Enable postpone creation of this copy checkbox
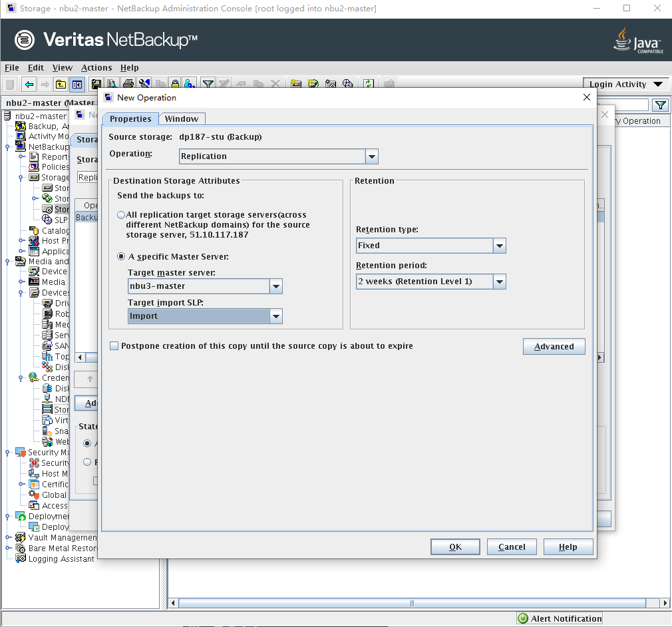This screenshot has width=672, height=627. click(x=114, y=346)
